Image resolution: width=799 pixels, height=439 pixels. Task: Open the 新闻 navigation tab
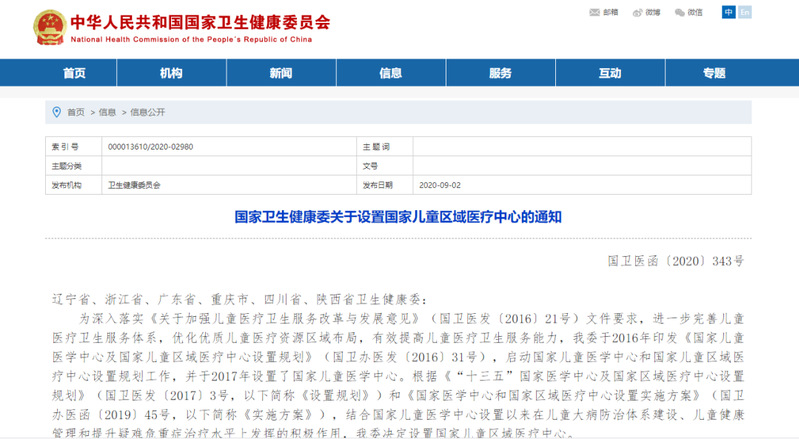click(x=281, y=73)
